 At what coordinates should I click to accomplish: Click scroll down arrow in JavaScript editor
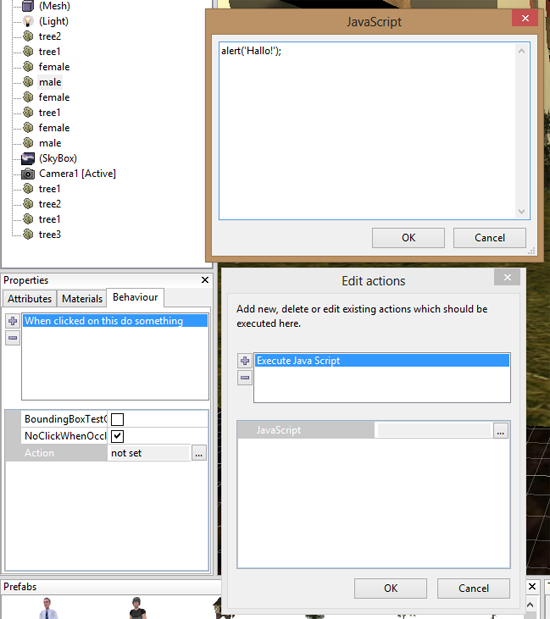[521, 212]
